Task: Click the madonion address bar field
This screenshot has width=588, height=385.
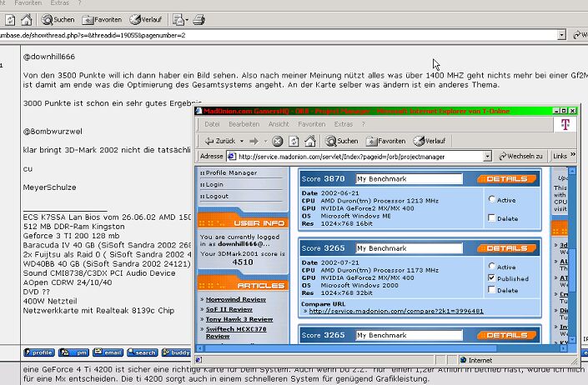Action: tap(359, 157)
